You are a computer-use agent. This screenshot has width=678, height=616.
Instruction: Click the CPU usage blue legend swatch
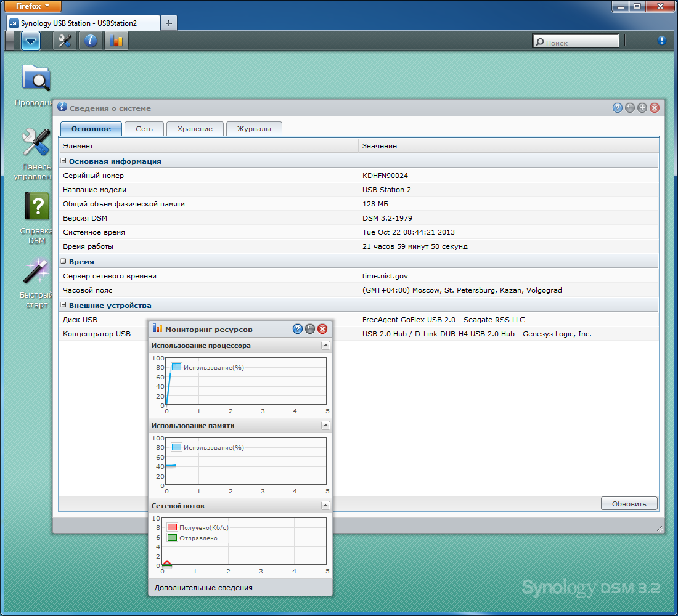point(176,367)
